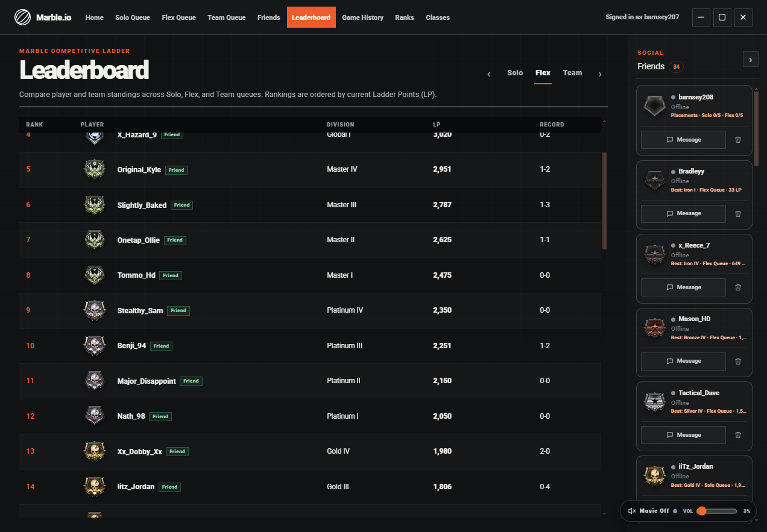Adjust the music volume slider
The image size is (767, 532).
(x=717, y=511)
